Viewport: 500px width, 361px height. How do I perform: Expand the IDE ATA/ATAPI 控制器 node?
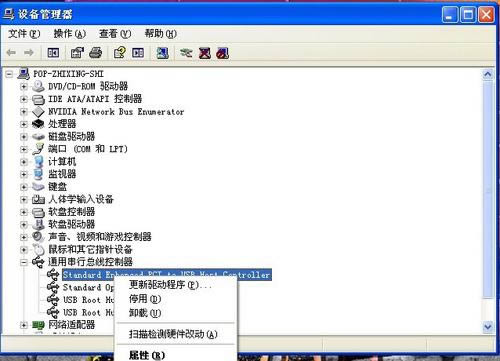(23, 99)
